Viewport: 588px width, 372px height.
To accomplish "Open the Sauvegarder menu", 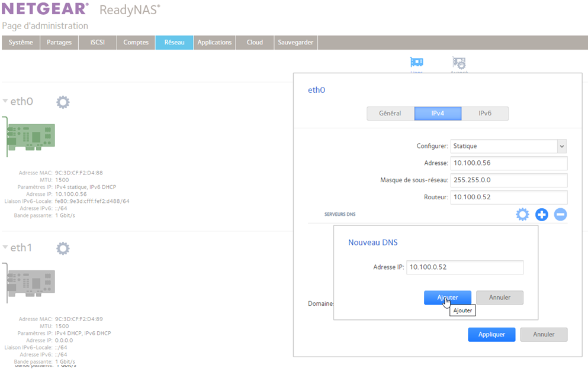I will tap(296, 43).
